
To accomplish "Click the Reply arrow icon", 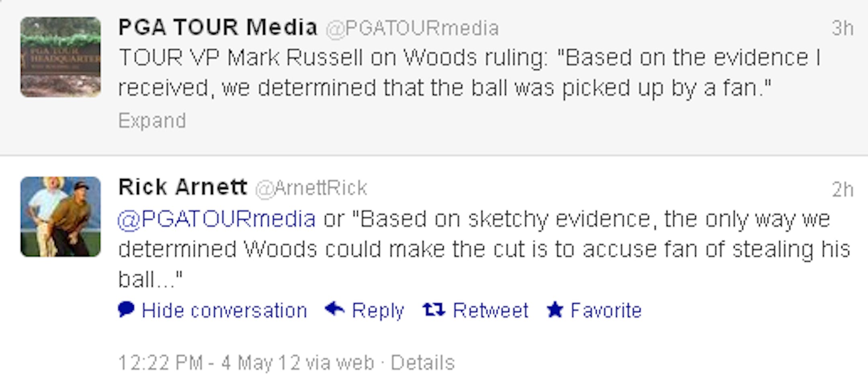I will [335, 309].
